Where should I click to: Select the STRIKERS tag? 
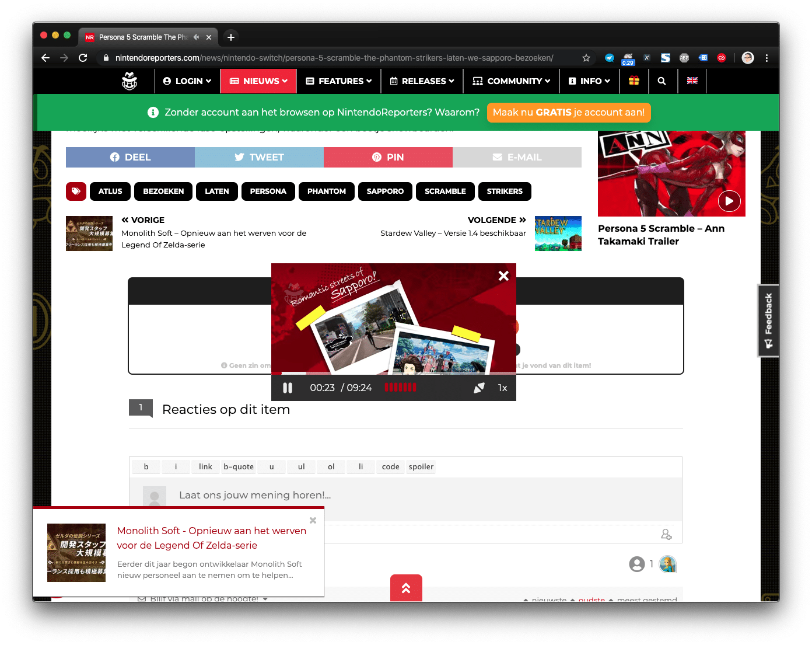tap(505, 191)
